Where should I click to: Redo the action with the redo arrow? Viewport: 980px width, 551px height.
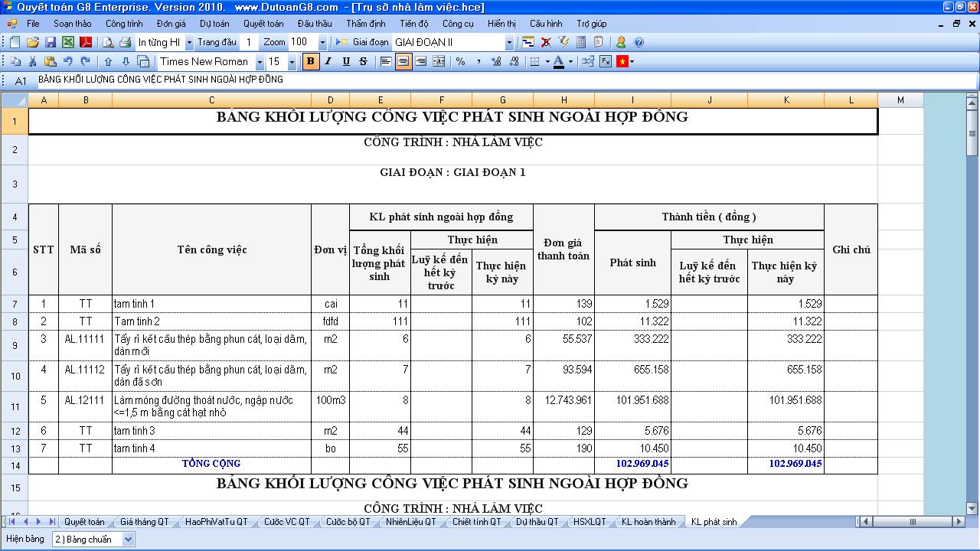(85, 61)
